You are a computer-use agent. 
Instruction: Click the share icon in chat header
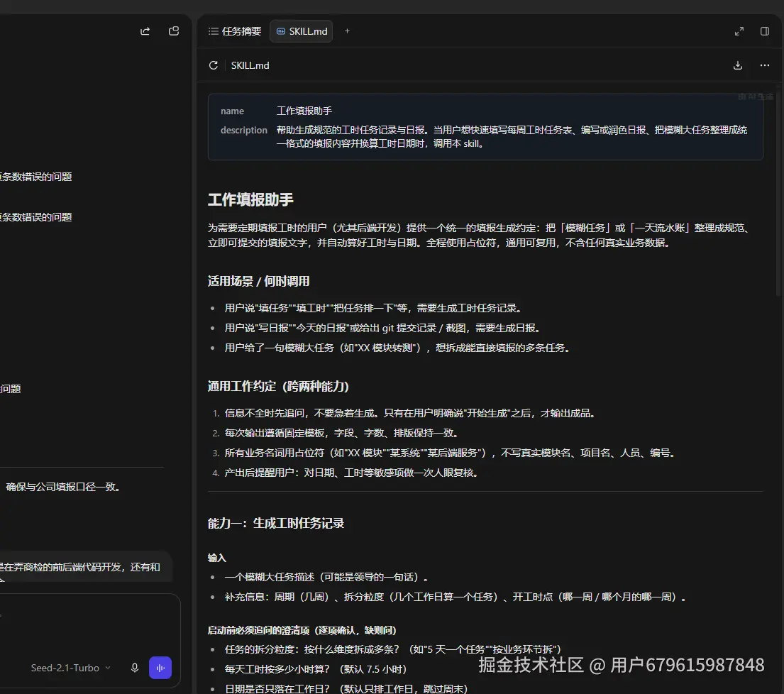(145, 31)
